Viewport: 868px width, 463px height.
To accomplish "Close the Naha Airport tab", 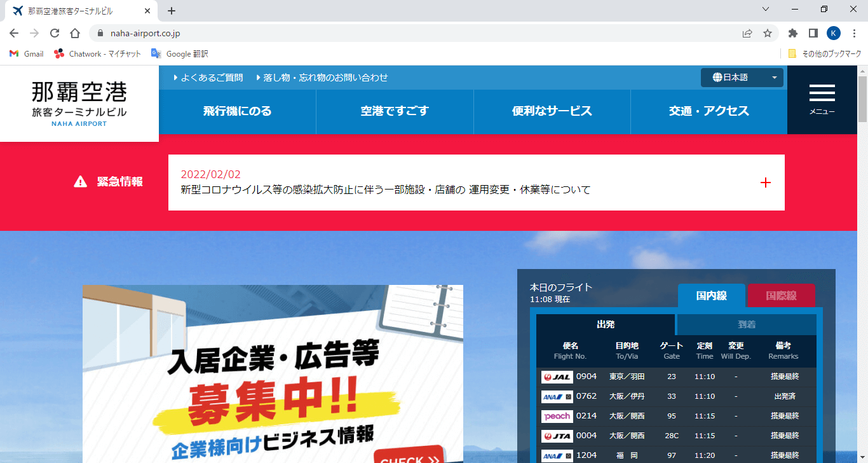I will point(147,11).
